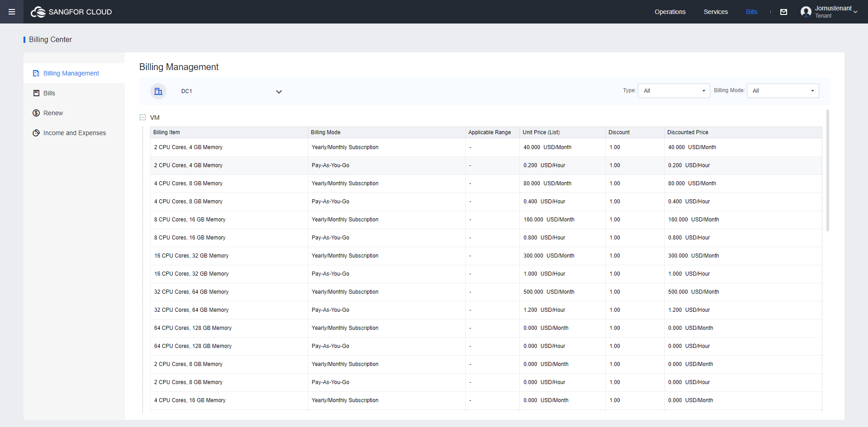Open the Type filter dropdown
Viewport: 868px width, 427px height.
pos(674,91)
